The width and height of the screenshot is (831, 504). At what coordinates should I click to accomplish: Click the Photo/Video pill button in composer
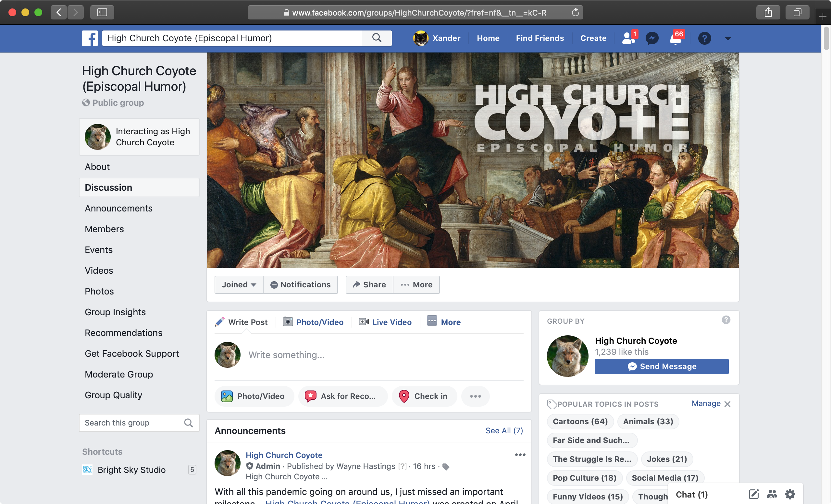(254, 396)
